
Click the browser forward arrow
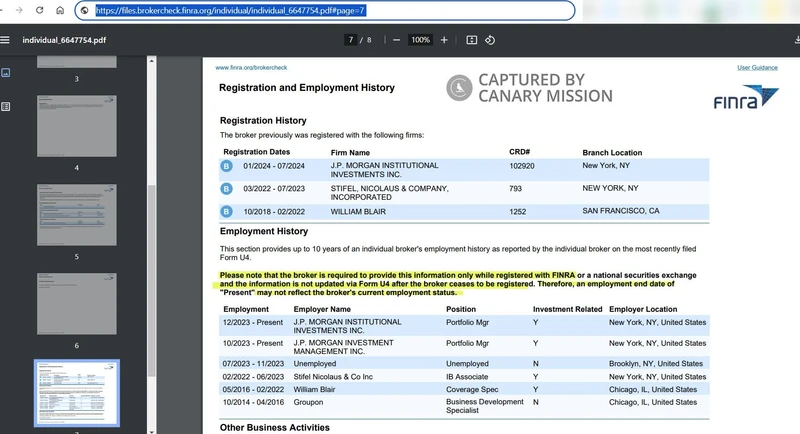(x=19, y=10)
